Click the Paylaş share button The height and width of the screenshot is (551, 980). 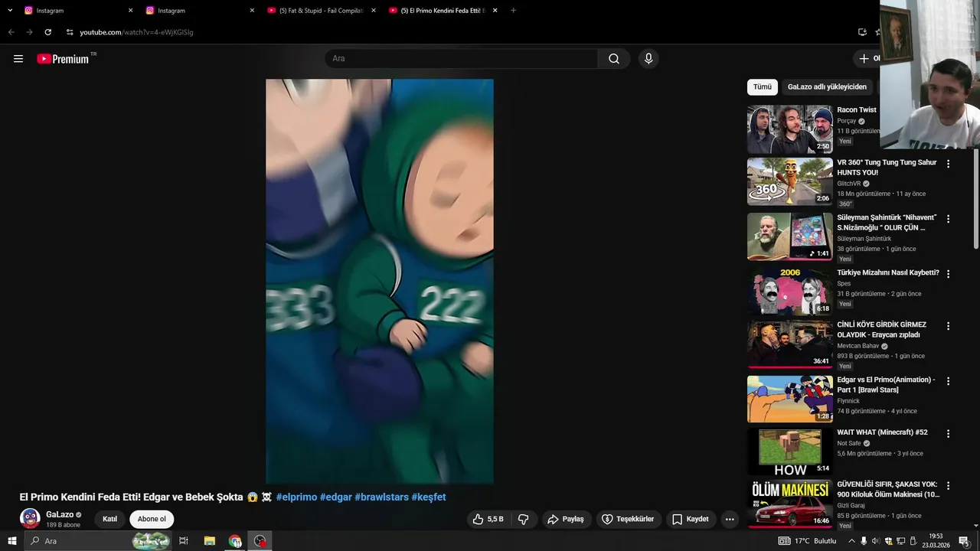coord(565,519)
